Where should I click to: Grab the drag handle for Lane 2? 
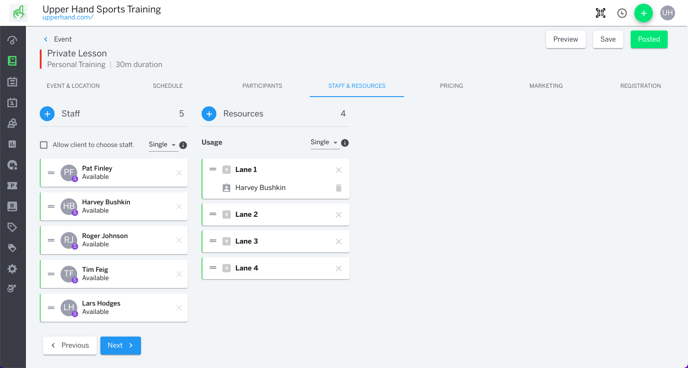213,214
